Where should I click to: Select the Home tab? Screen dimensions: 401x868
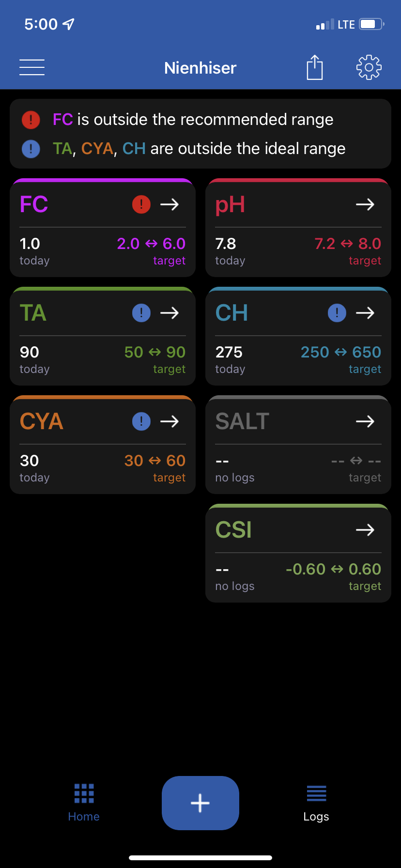[x=84, y=803]
